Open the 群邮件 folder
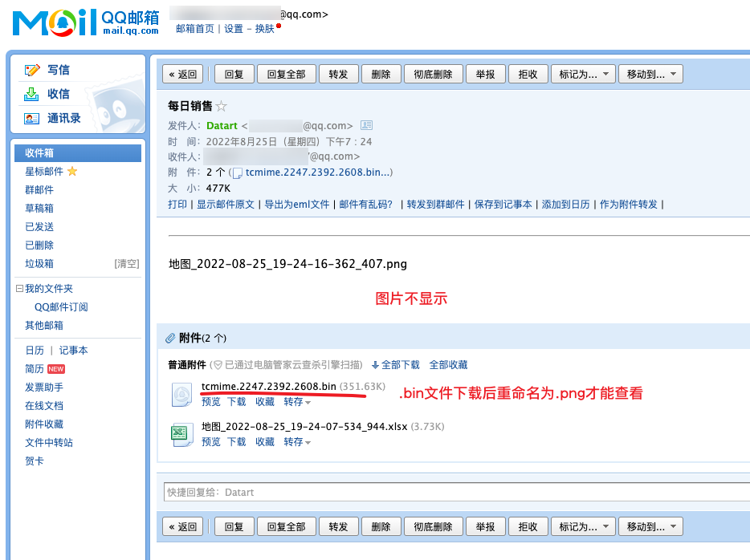The width and height of the screenshot is (750, 560). 39,189
